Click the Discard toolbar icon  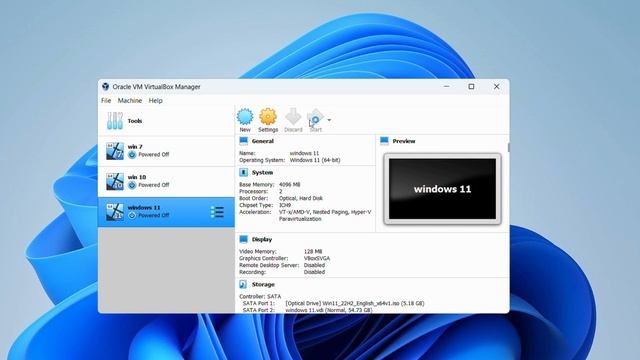(293, 117)
